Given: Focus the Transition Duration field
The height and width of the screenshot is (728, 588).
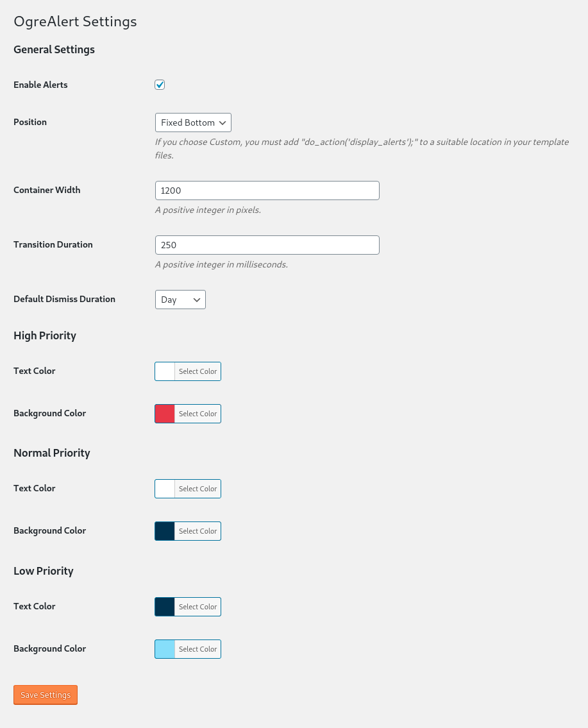Looking at the screenshot, I should pos(267,245).
